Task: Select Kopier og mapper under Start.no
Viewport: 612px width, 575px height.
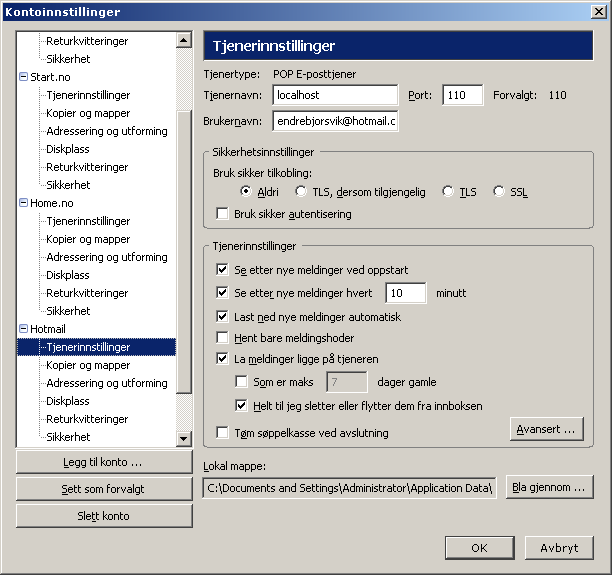Action: pyautogui.click(x=88, y=113)
